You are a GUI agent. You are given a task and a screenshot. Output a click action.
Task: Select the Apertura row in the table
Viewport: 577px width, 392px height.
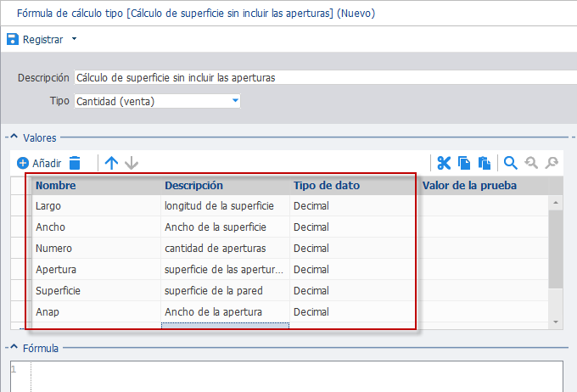tap(213, 270)
